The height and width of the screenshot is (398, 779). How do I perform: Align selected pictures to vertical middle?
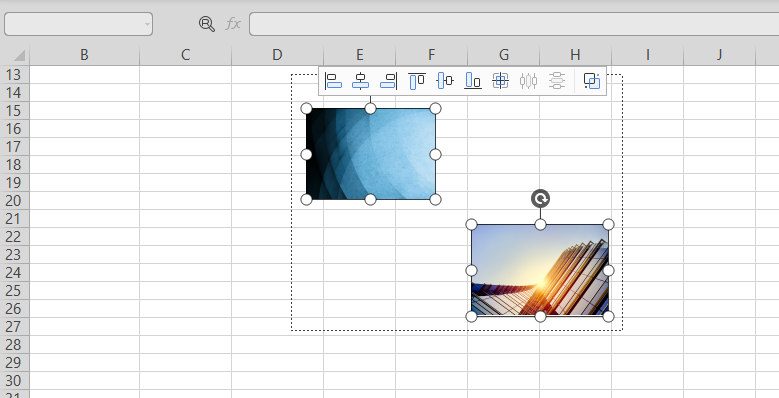tap(445, 80)
